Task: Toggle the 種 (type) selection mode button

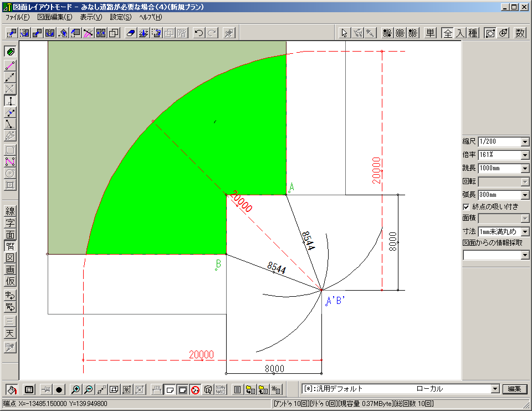Action: (473, 33)
